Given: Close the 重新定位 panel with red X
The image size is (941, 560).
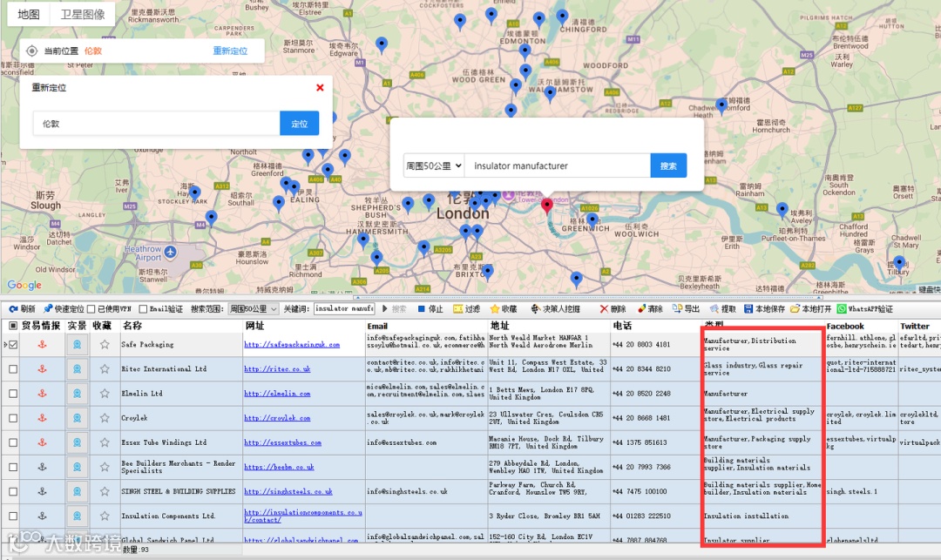Looking at the screenshot, I should coord(320,88).
